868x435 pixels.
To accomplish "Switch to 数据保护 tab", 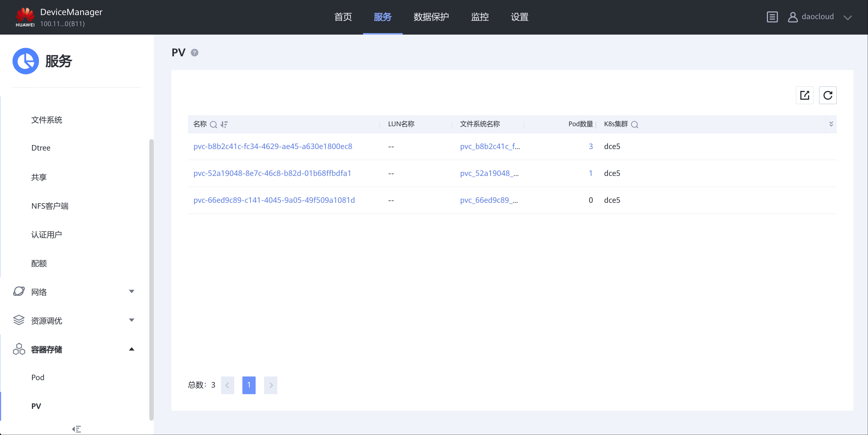I will 431,17.
